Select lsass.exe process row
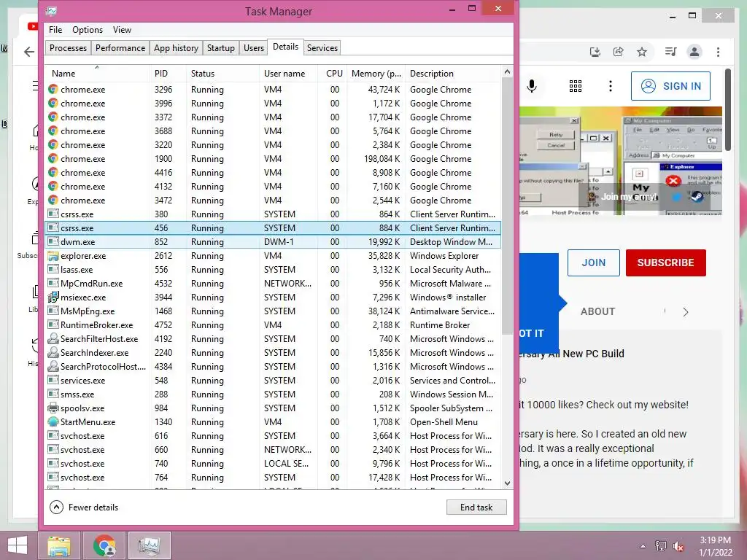Screen dimensions: 747x560 pyautogui.click(x=274, y=270)
